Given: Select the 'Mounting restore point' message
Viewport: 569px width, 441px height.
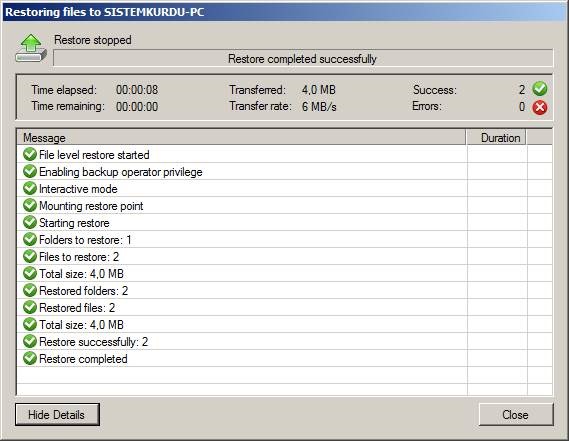Looking at the screenshot, I should click(91, 206).
